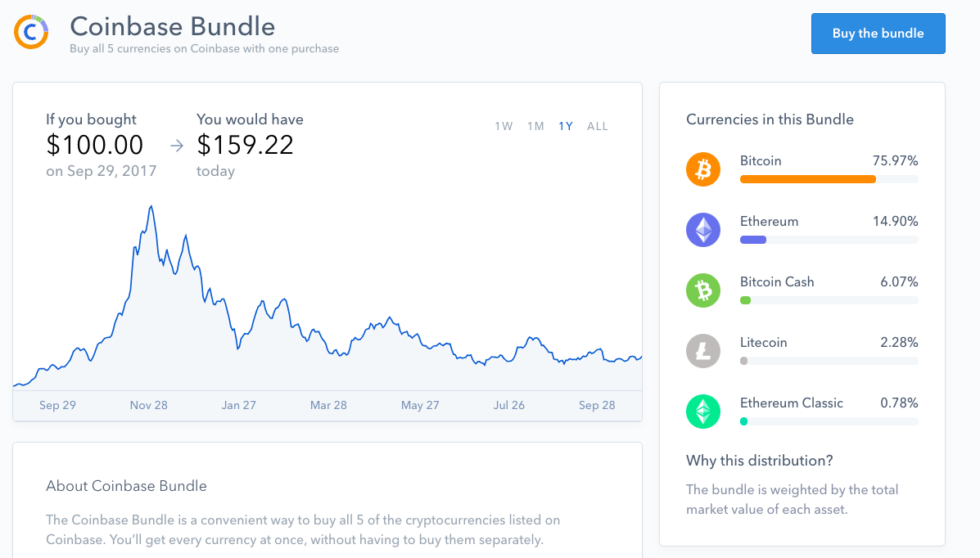The width and height of the screenshot is (980, 558).
Task: Switch chart to 1W range
Action: pos(504,126)
